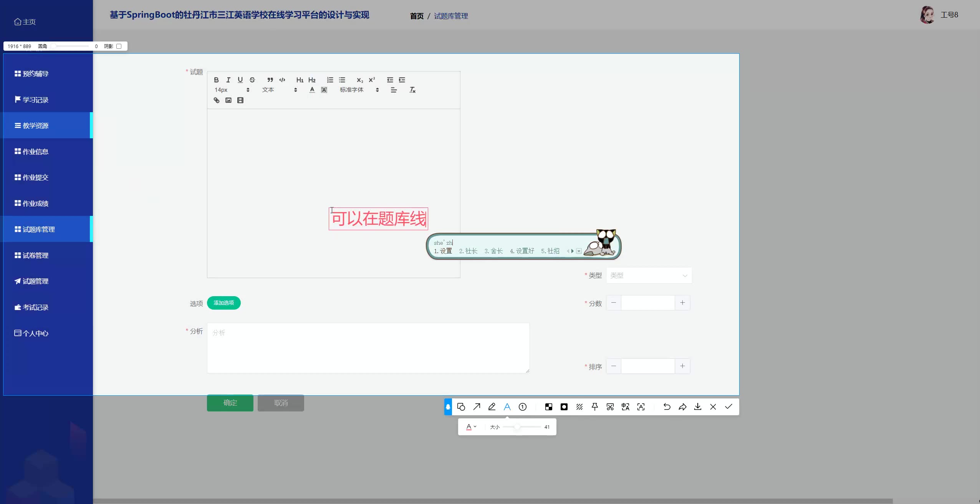Open 试卷管理 in the sidebar

tap(35, 255)
